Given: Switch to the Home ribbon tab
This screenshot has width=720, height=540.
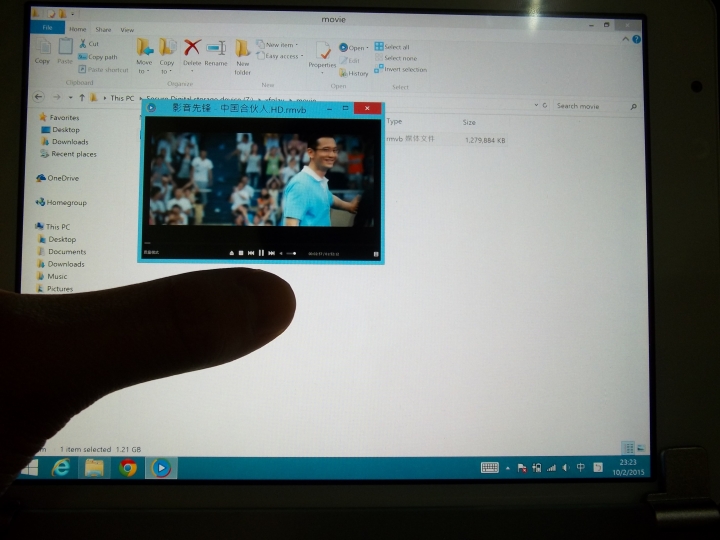Looking at the screenshot, I should pos(78,29).
